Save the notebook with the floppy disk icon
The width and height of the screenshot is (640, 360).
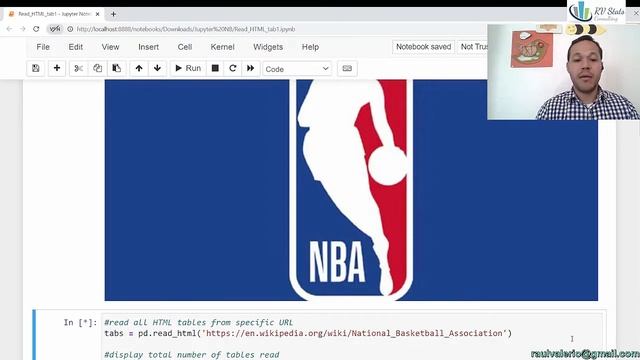(x=36, y=68)
